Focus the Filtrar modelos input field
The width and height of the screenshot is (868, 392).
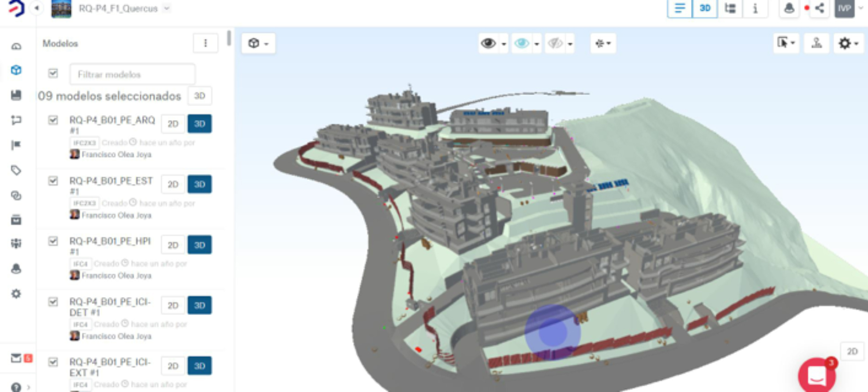tap(133, 74)
